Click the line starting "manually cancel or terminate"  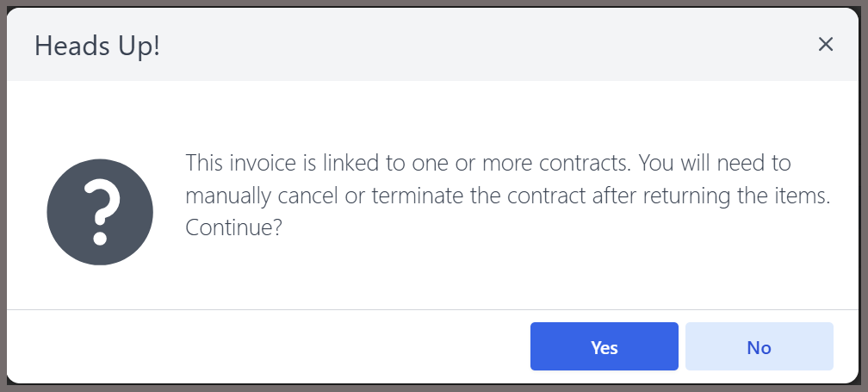508,196
